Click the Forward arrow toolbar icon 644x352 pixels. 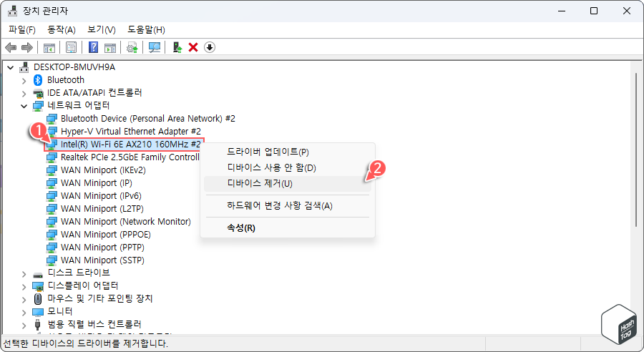point(27,48)
